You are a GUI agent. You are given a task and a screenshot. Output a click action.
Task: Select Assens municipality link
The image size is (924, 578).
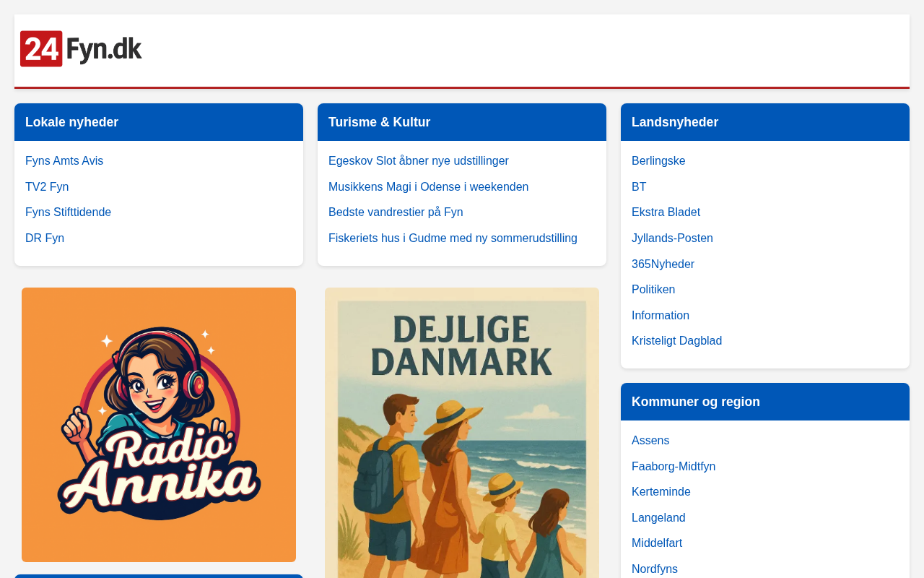click(x=650, y=441)
